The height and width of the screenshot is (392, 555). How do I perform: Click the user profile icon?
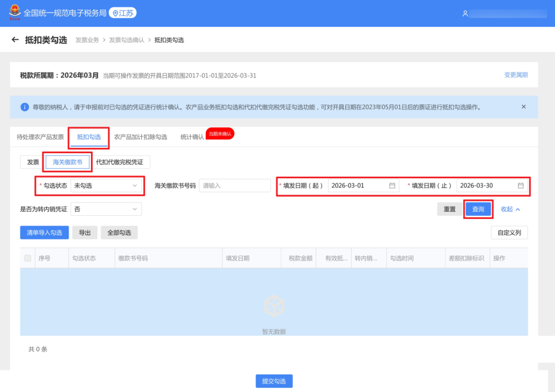tap(465, 13)
